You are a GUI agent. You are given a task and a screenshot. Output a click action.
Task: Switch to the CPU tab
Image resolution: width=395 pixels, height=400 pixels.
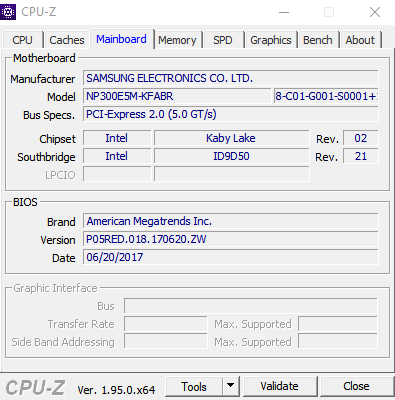pos(22,40)
